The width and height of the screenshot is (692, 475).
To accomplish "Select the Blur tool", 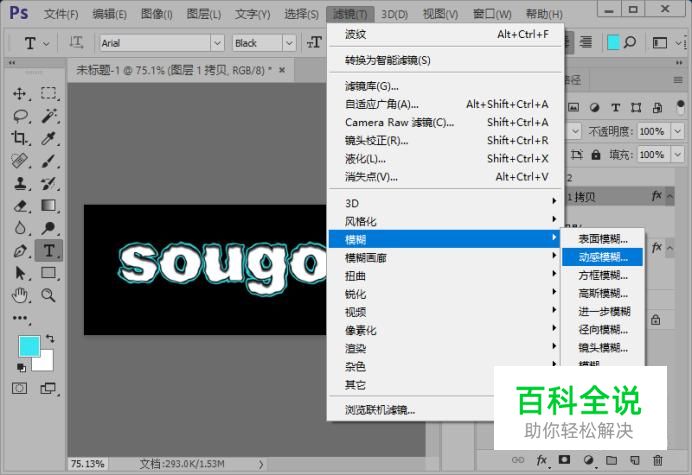I will click(20, 228).
